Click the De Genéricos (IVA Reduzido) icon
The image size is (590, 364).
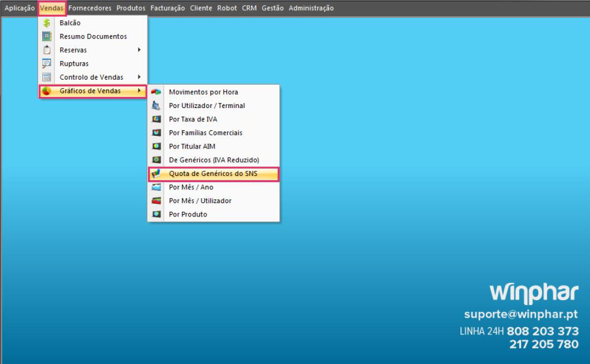point(156,160)
